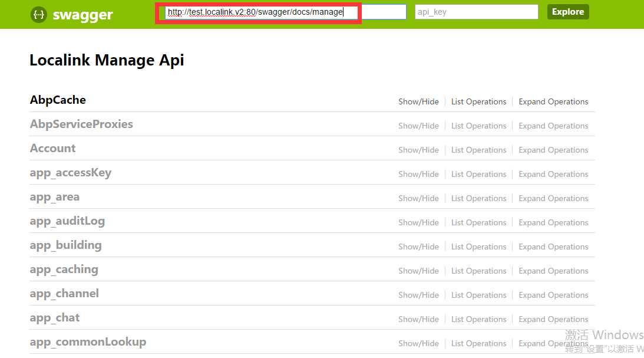The height and width of the screenshot is (358, 644).
Task: Click the api_key input field
Action: [477, 12]
